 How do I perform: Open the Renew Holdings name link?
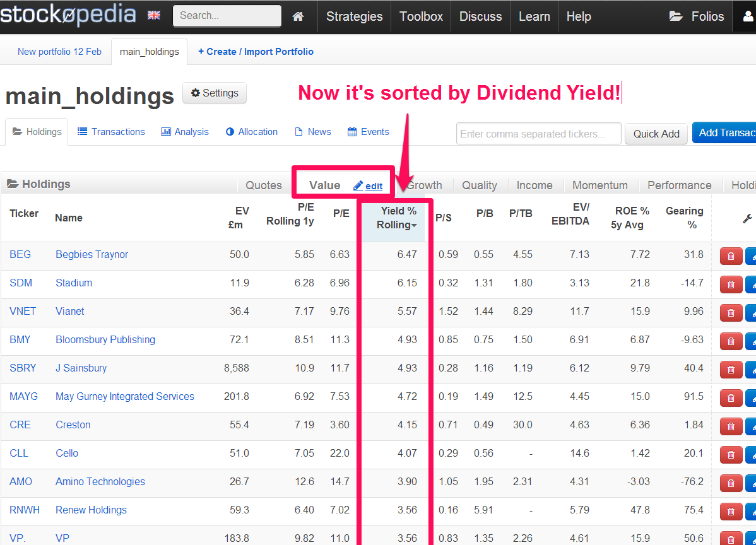point(91,510)
